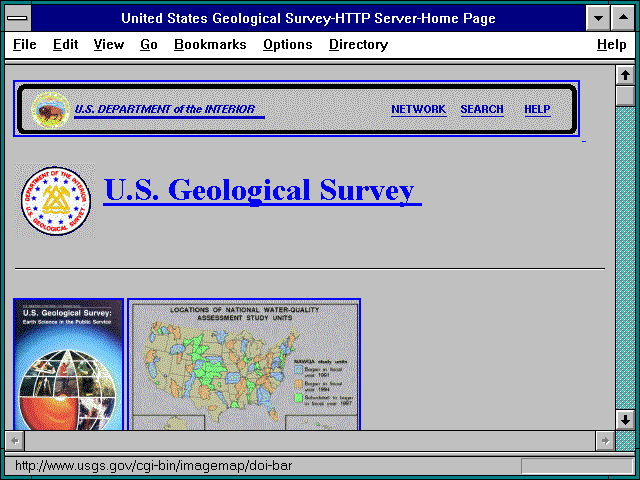Click the SEARCH link in the banner
The image size is (640, 480).
(482, 109)
